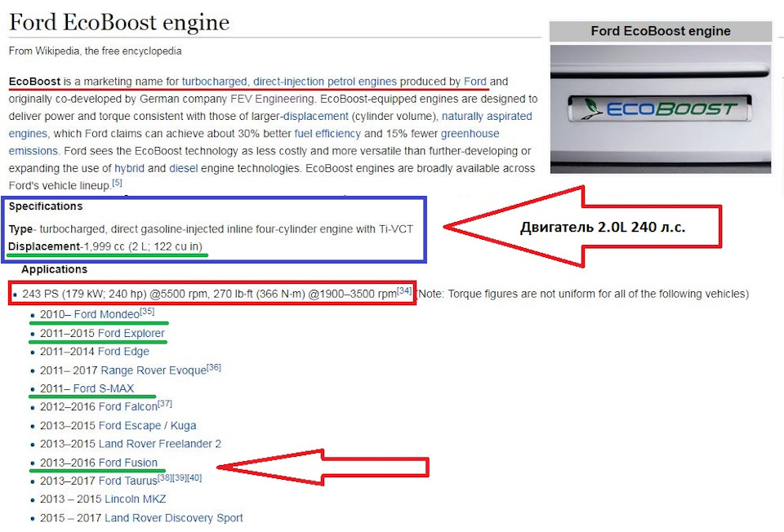This screenshot has height=532, width=784.
Task: Open the Land Rover Freelander 2 link
Action: (x=160, y=444)
